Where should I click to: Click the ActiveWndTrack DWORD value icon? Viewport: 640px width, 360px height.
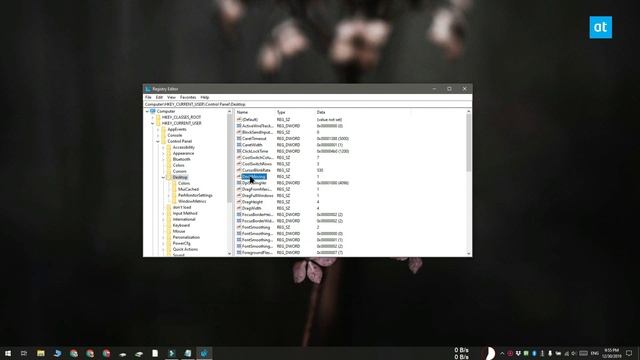239,126
